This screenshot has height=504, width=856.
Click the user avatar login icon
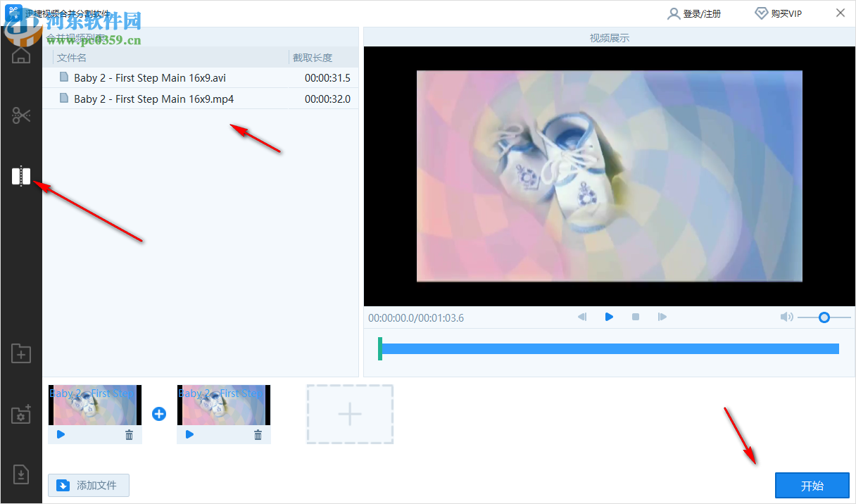pos(674,13)
